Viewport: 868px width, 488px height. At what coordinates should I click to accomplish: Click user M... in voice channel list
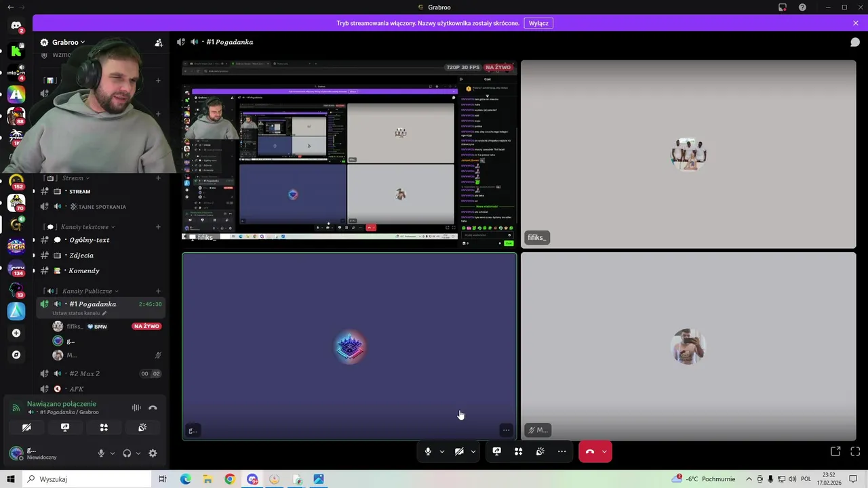pos(107,355)
